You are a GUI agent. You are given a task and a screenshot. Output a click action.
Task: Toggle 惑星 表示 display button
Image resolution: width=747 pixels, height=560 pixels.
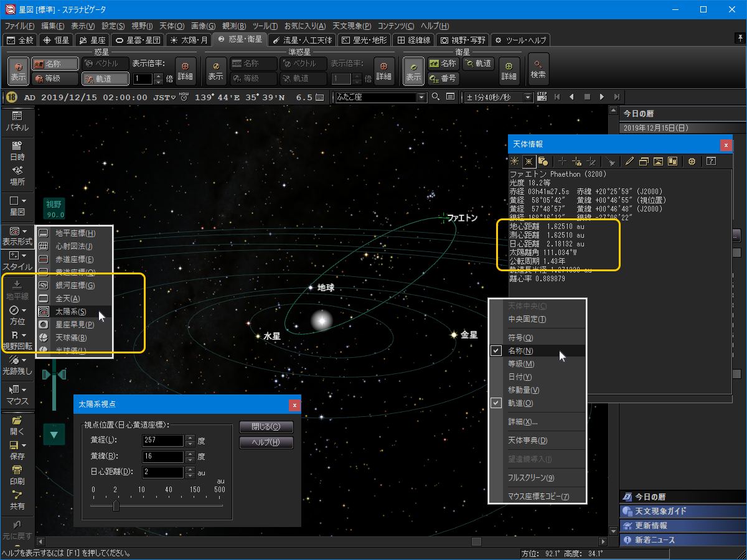click(x=18, y=71)
